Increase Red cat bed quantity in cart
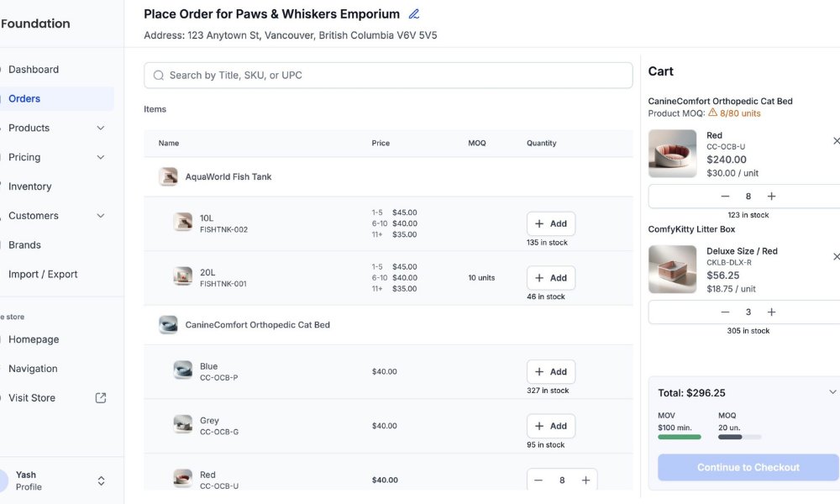 point(771,196)
